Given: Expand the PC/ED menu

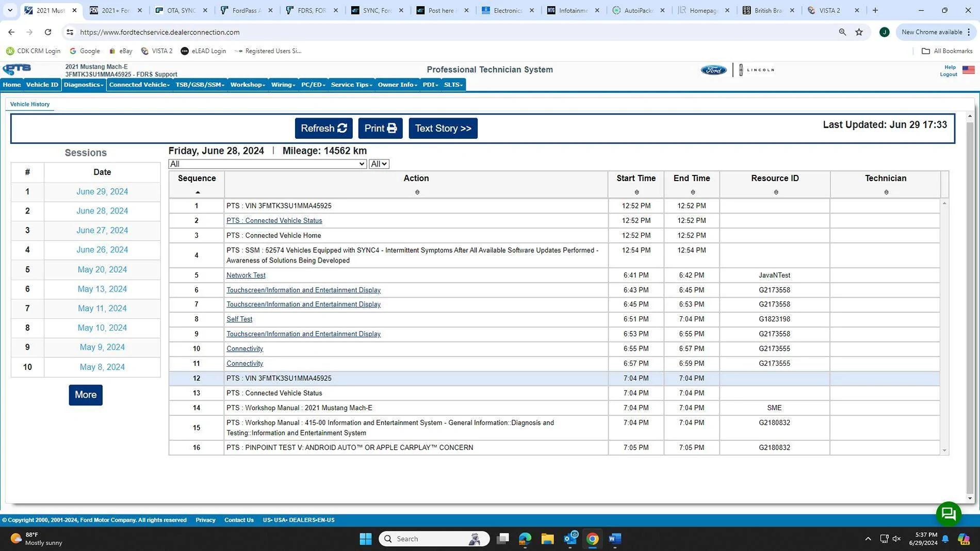Looking at the screenshot, I should pos(313,85).
